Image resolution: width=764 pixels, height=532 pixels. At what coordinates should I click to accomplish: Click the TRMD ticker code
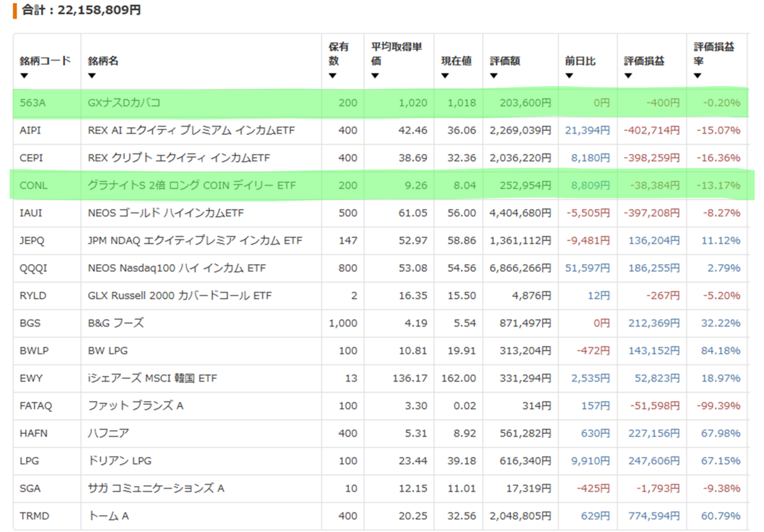coord(34,515)
